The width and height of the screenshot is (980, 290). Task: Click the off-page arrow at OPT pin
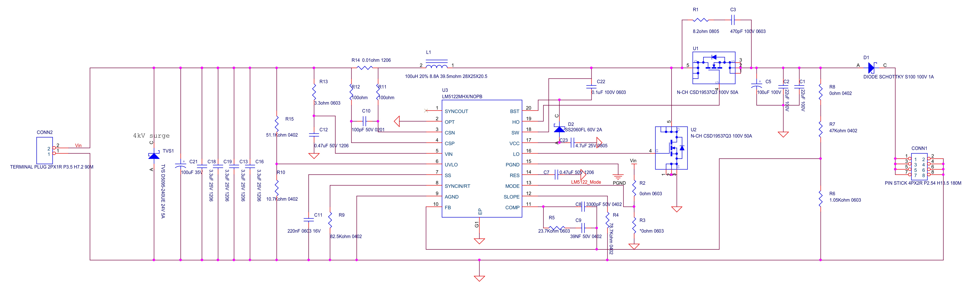tap(397, 121)
